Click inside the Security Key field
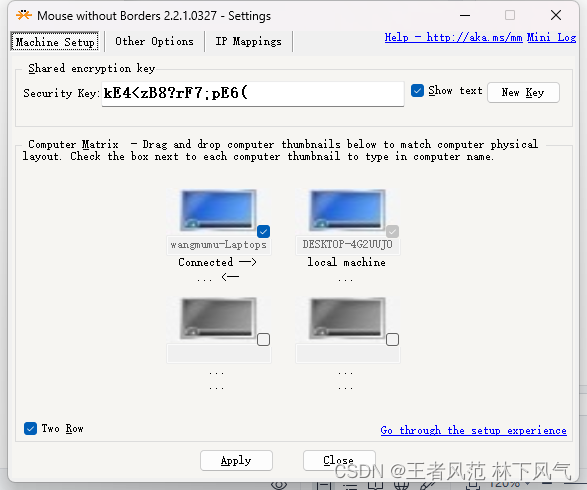Screen dimensions: 587x490 (253, 94)
